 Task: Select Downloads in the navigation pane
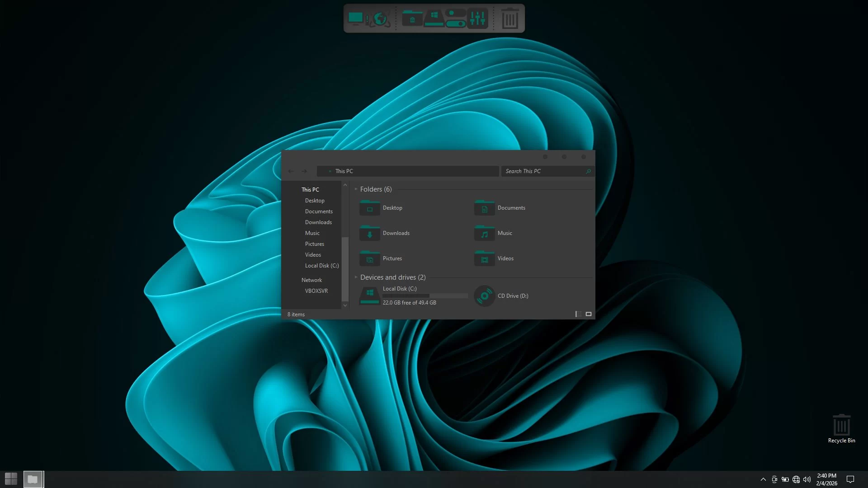click(x=318, y=222)
